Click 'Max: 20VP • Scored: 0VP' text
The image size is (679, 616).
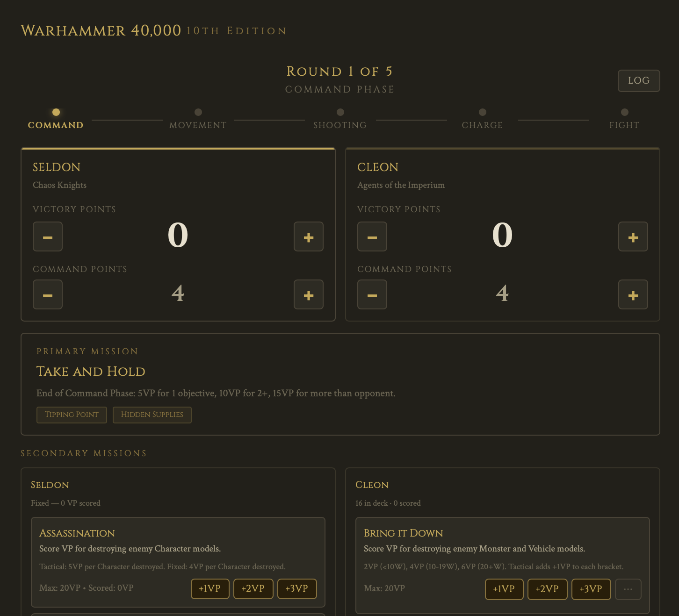click(87, 588)
